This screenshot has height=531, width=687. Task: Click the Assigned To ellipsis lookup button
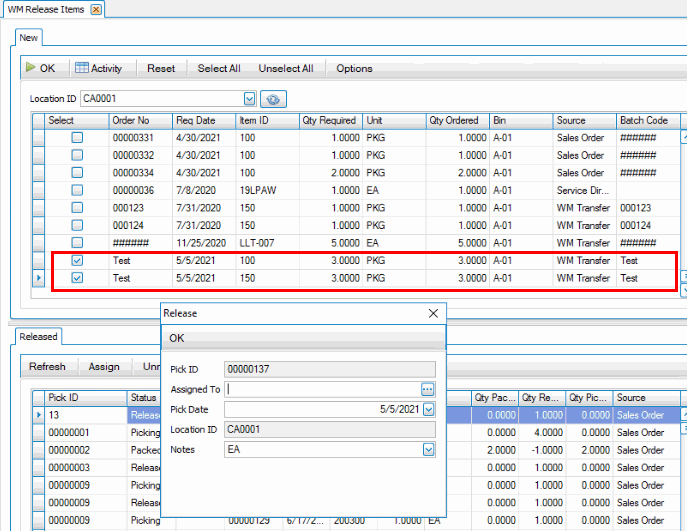point(428,389)
